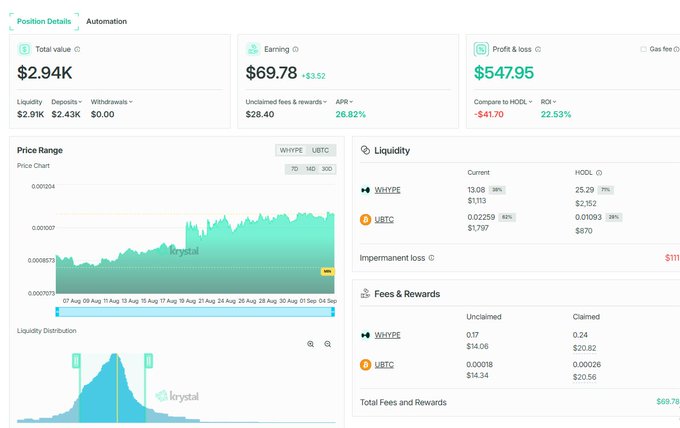
Task: Expand the Withdrawals dropdown
Action: (111, 102)
